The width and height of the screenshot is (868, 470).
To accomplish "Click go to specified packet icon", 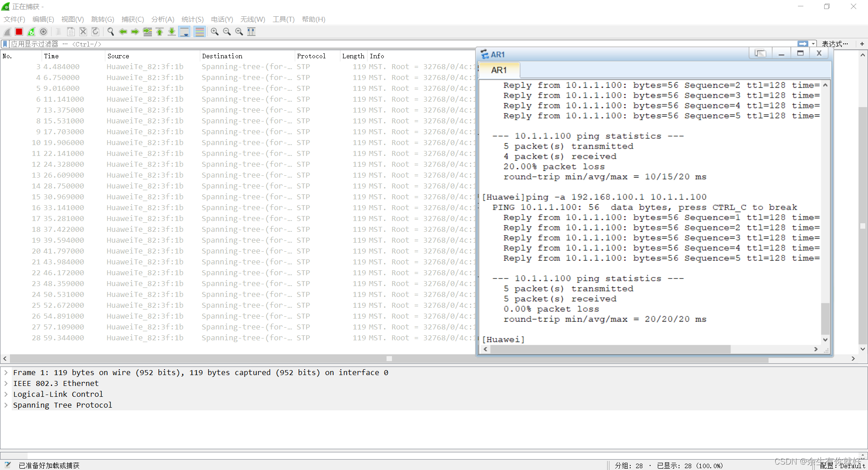I will click(x=147, y=32).
